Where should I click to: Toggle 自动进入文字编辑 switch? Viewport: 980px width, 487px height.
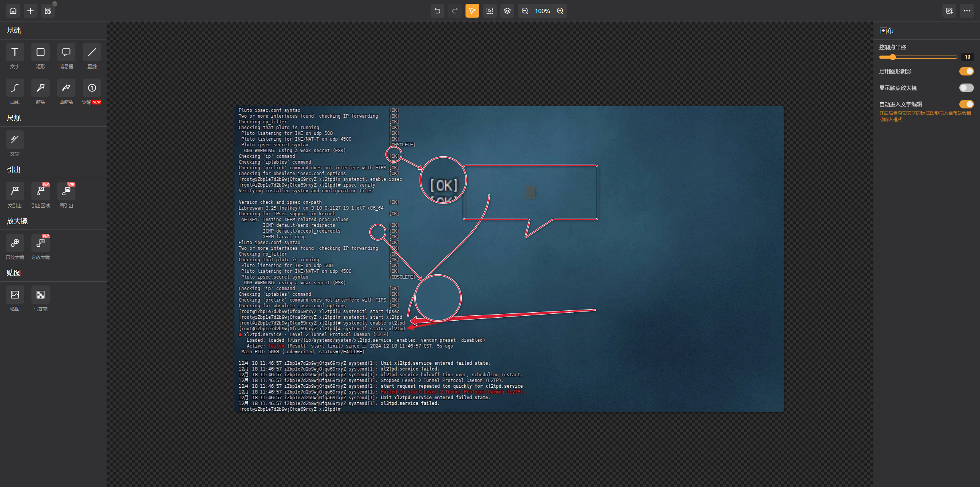click(966, 104)
